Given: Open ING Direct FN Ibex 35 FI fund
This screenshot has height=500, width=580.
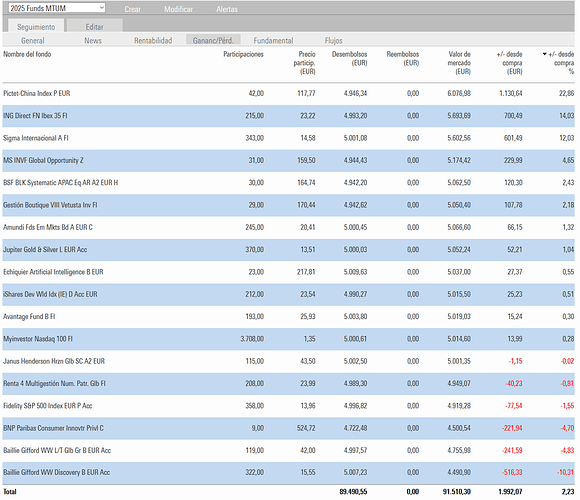Looking at the screenshot, I should (x=35, y=116).
